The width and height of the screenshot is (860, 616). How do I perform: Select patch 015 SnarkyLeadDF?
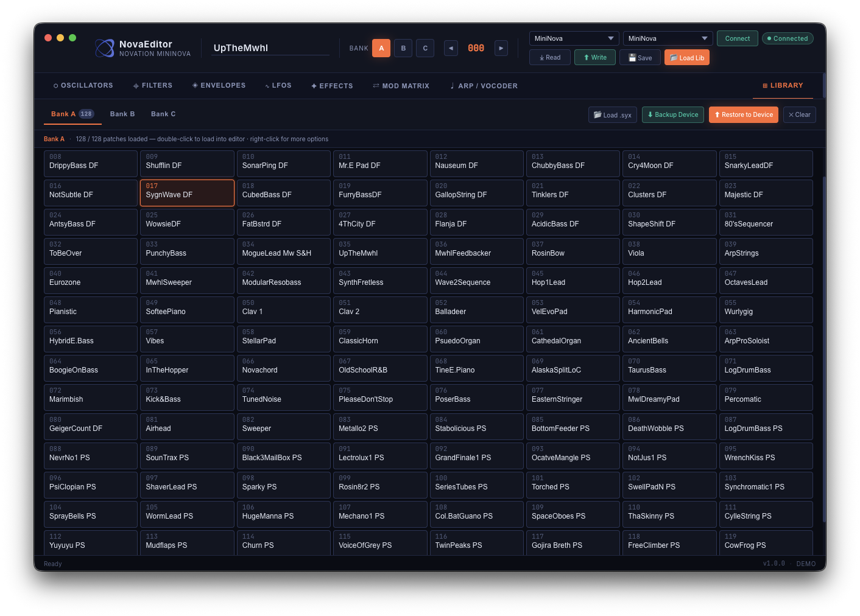766,164
